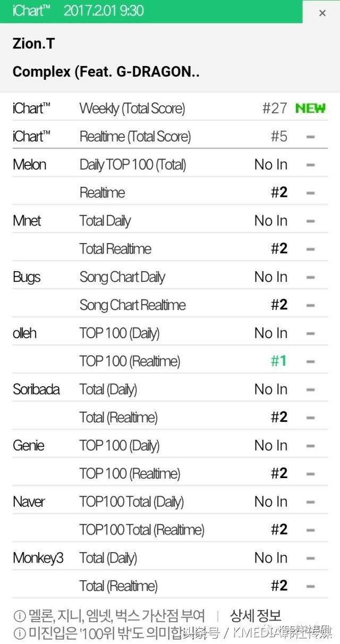Click the olleh Realtime #1 ranking
Screen dimensions: 340x644
pyautogui.click(x=279, y=361)
